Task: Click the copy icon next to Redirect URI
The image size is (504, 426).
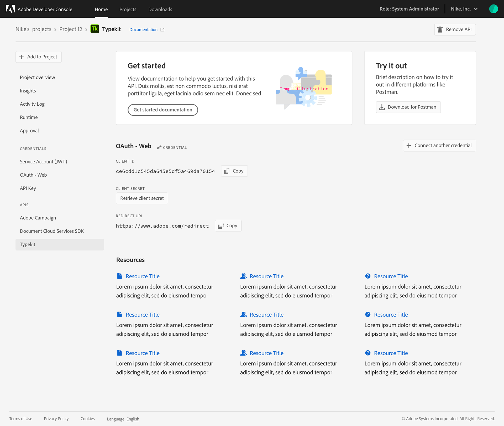Action: click(x=221, y=226)
